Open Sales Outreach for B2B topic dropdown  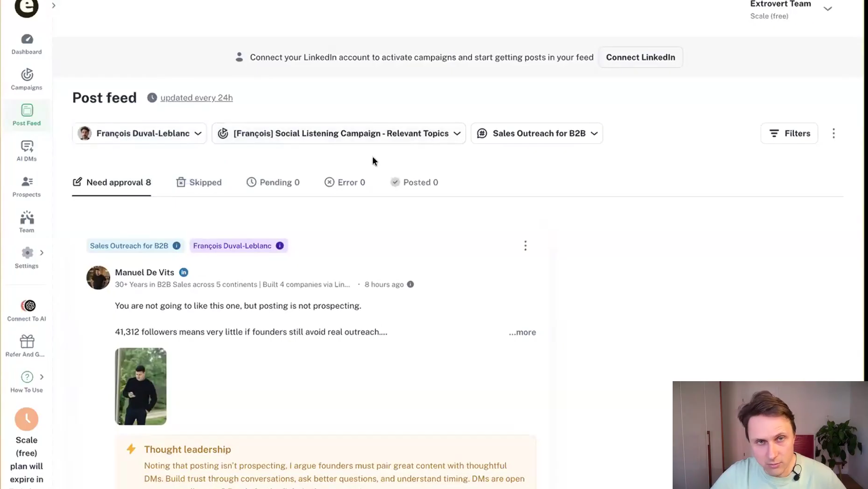pos(537,133)
